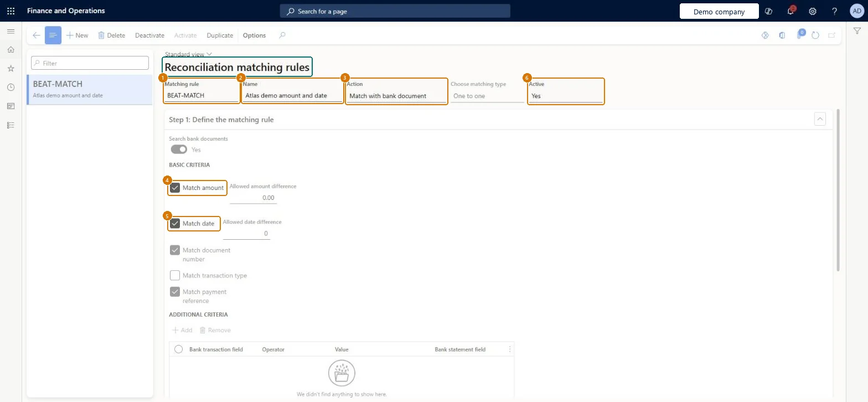
Task: Open the notifications bell
Action: coord(790,11)
